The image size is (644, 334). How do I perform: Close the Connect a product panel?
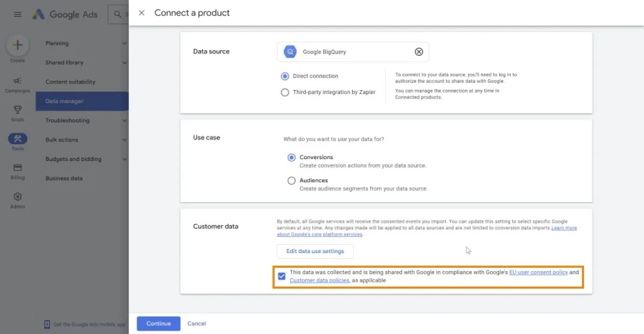(x=141, y=13)
